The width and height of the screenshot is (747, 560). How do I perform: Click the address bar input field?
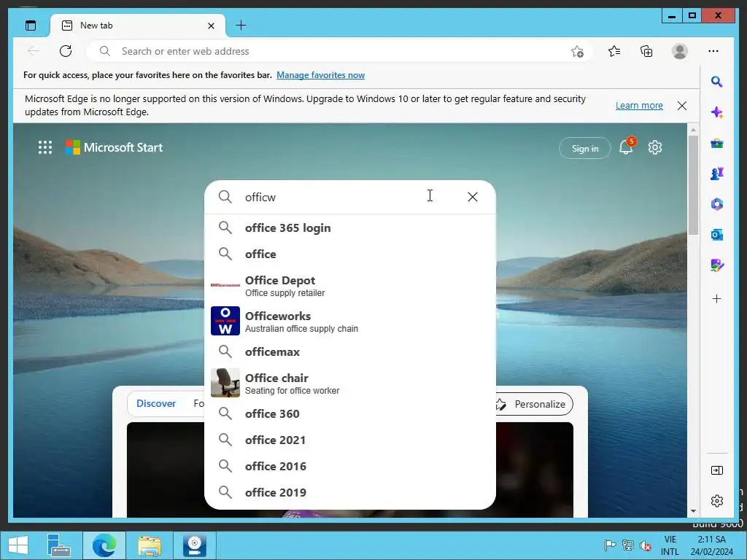click(x=338, y=51)
